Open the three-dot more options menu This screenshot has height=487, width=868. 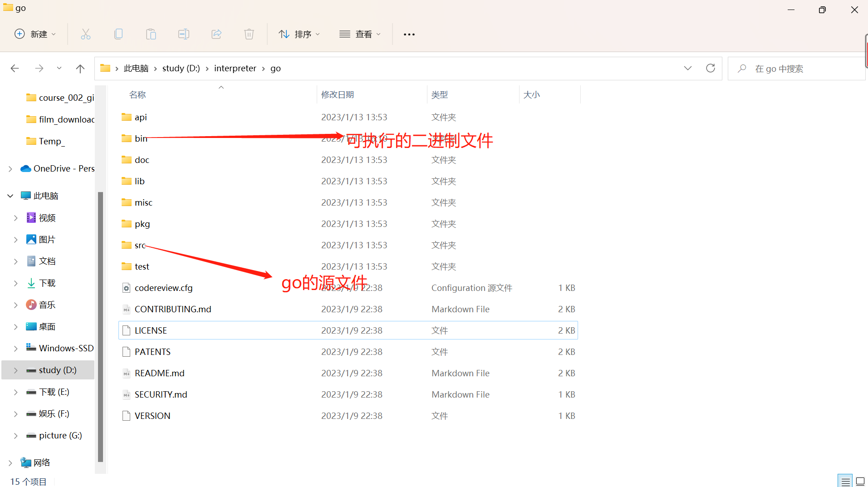click(x=409, y=34)
